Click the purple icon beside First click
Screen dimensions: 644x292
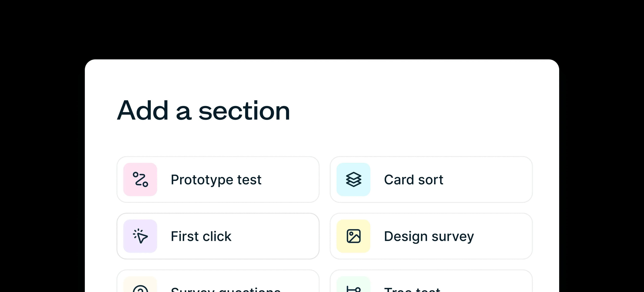(140, 236)
